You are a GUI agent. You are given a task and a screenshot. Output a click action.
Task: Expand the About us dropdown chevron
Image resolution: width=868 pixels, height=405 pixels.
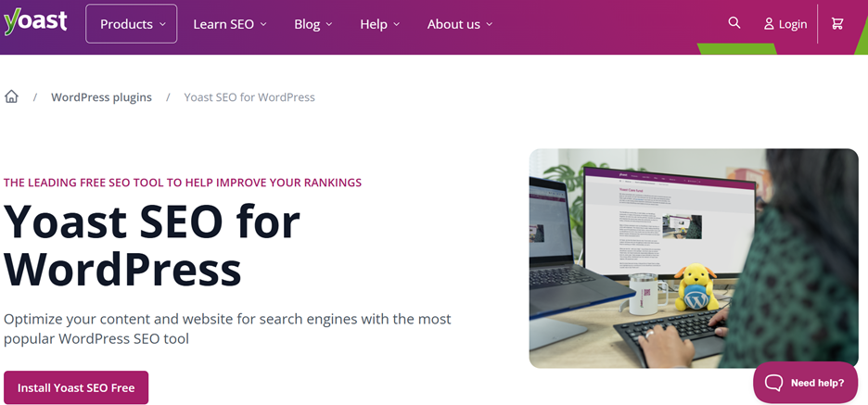point(489,24)
